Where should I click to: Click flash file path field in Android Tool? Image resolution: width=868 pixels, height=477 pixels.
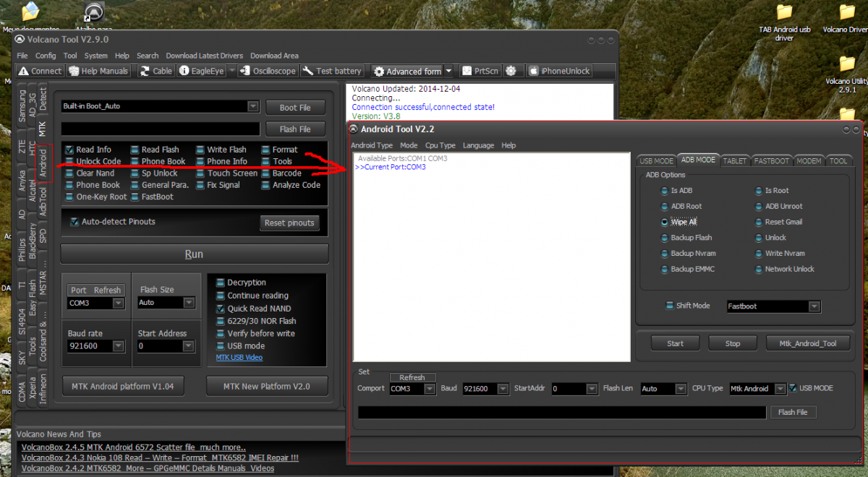(562, 412)
